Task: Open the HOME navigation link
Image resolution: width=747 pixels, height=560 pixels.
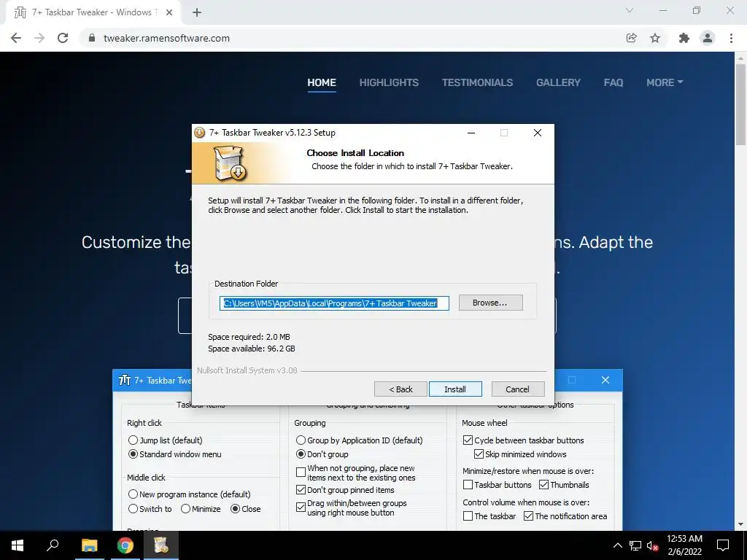Action: 322,83
